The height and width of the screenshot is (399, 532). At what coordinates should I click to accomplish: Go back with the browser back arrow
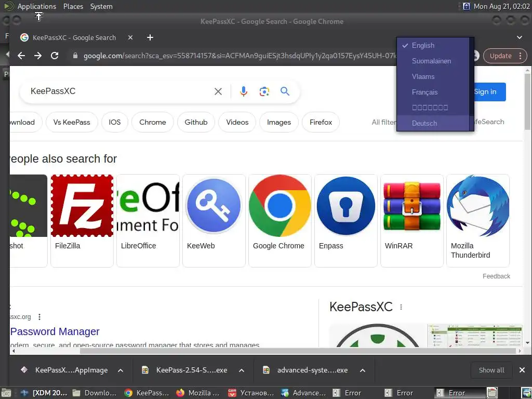(x=21, y=56)
